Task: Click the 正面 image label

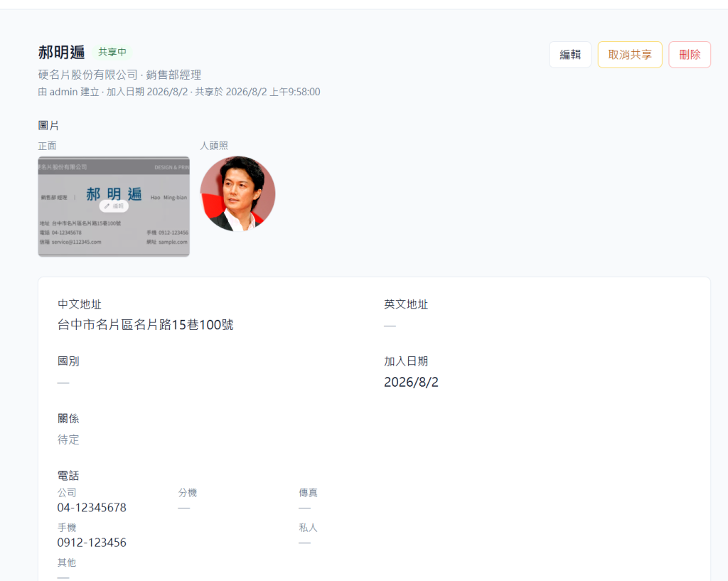Action: [x=47, y=146]
